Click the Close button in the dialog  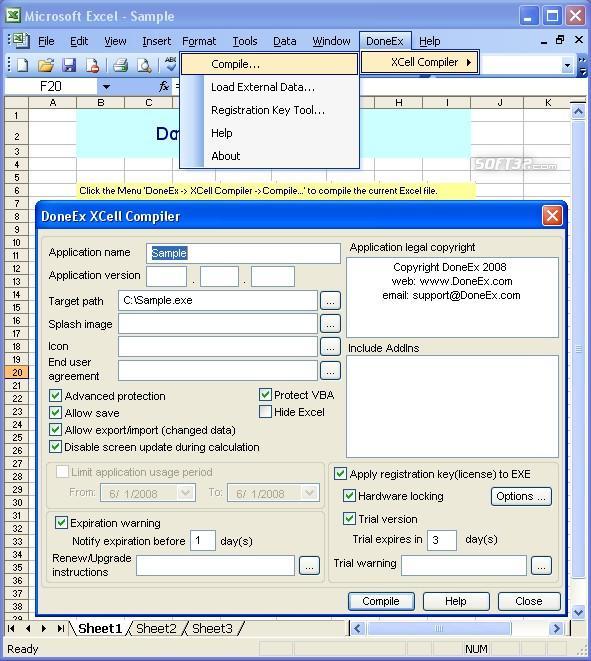click(529, 601)
